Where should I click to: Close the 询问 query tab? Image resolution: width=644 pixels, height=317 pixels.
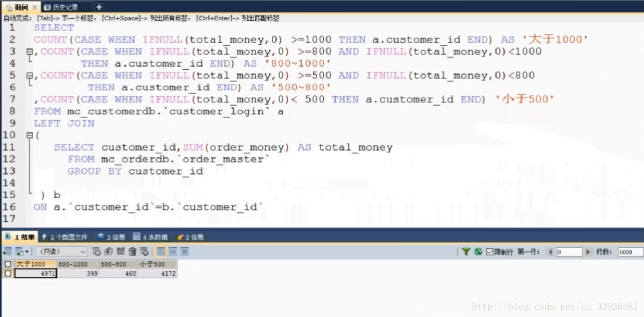[x=34, y=7]
